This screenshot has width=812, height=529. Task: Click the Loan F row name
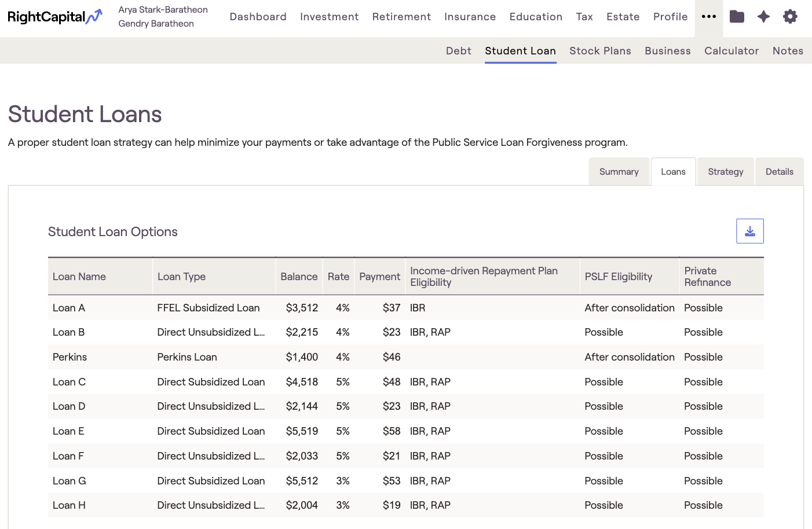68,456
